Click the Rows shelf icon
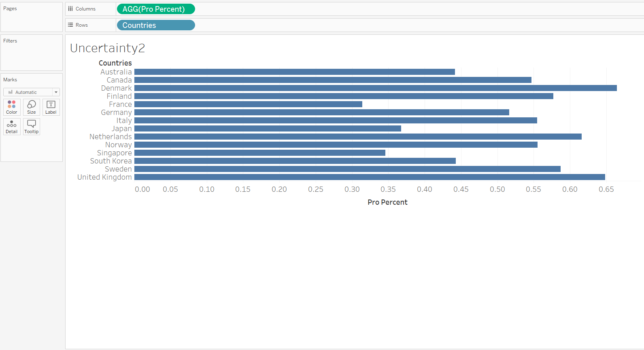Image resolution: width=644 pixels, height=350 pixels. (70, 25)
